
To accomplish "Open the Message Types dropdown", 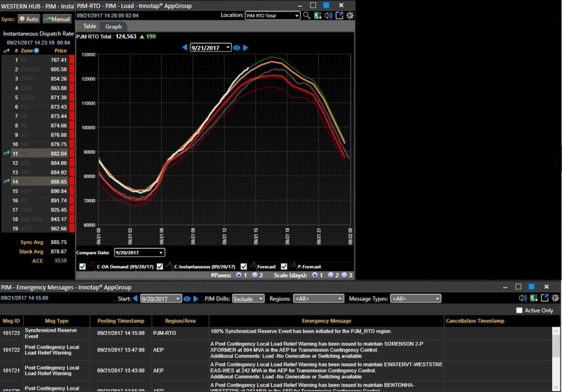I will tap(416, 299).
